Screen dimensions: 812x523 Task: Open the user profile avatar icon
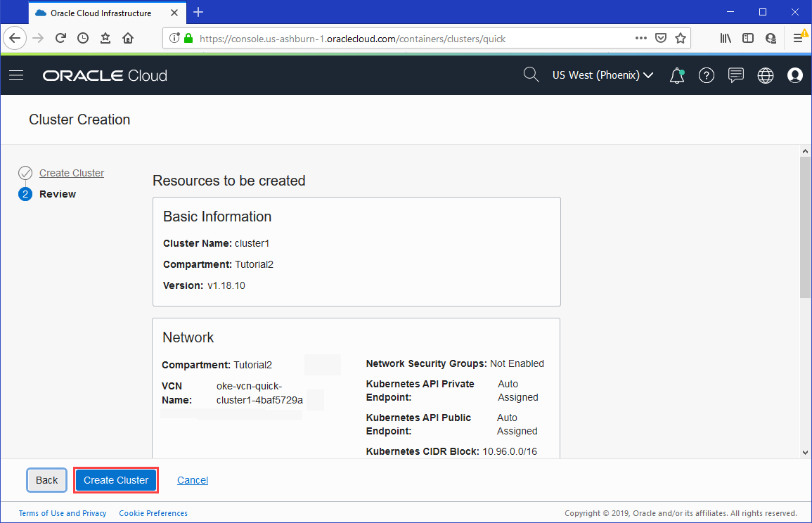pyautogui.click(x=795, y=76)
